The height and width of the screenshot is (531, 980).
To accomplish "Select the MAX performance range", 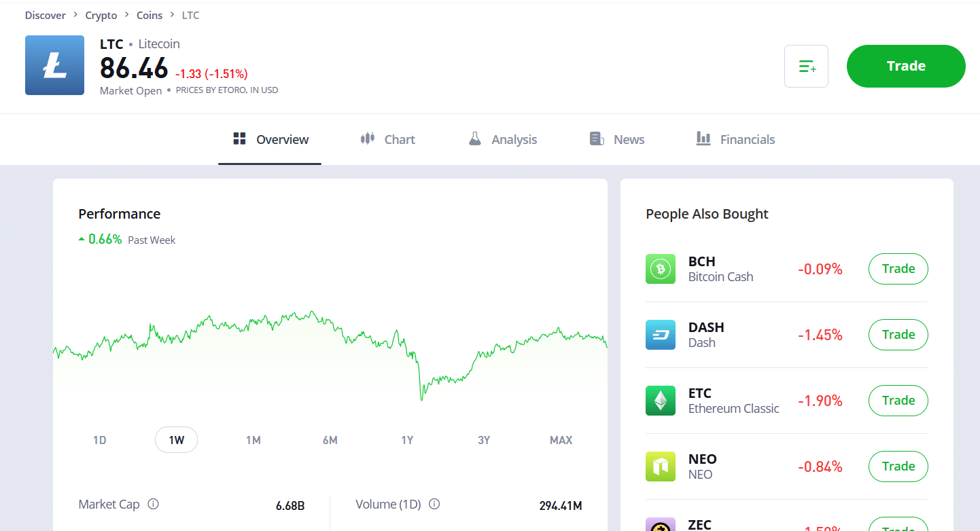I will pos(561,440).
